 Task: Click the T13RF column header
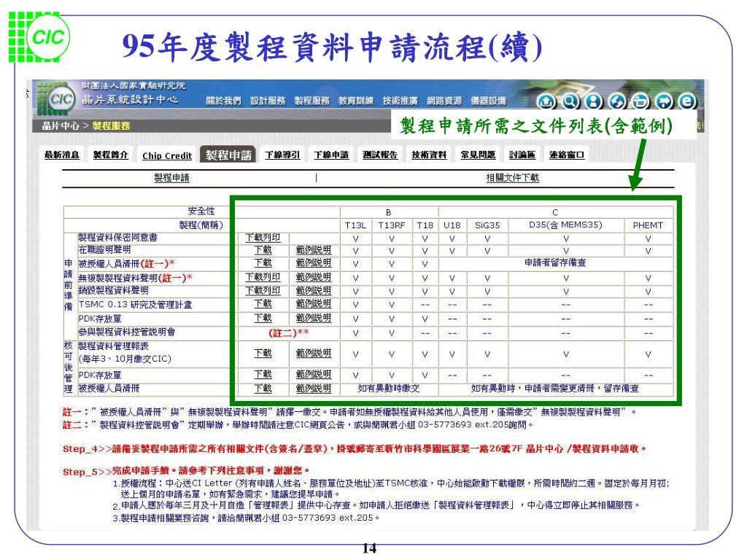[x=391, y=225]
